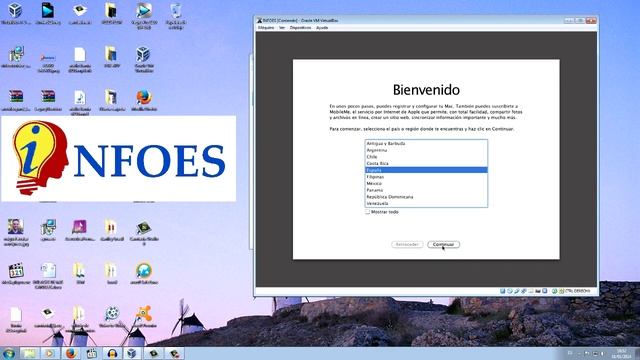Open the Ver menu in VirtualBox
This screenshot has height=360, width=640.
(282, 28)
